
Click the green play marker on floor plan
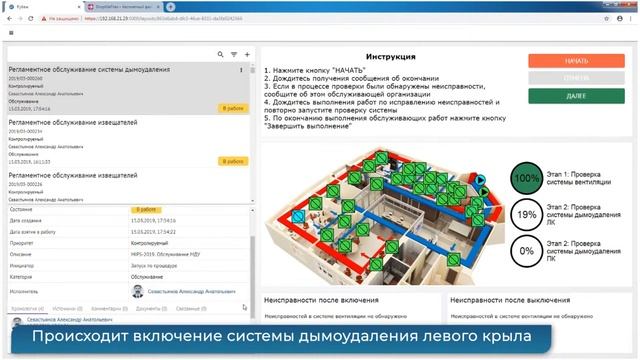tap(484, 191)
